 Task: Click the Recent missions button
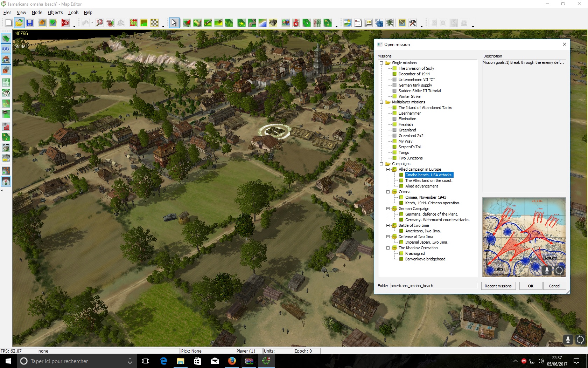(x=498, y=286)
